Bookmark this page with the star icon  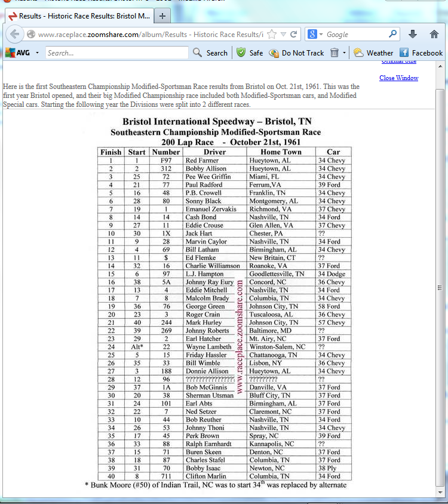pos(272,35)
